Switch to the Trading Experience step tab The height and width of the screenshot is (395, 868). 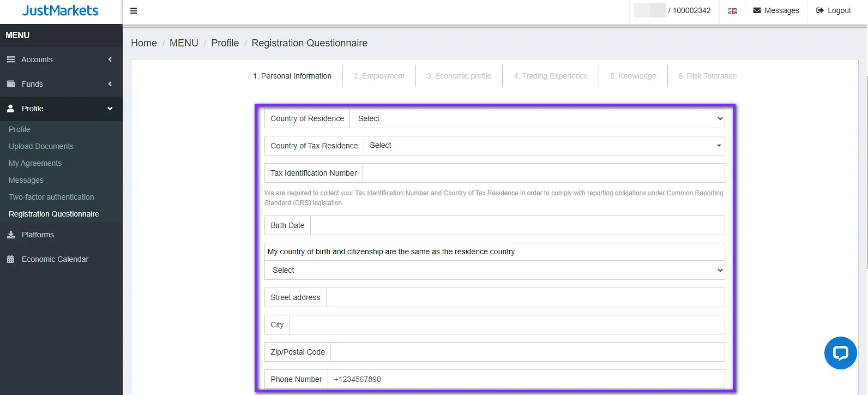[x=551, y=76]
